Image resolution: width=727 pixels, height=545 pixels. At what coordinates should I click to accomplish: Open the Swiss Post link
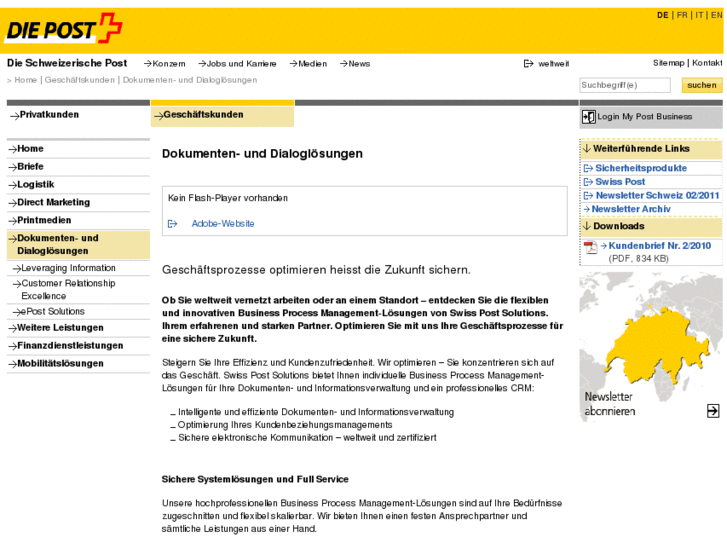coord(620,182)
